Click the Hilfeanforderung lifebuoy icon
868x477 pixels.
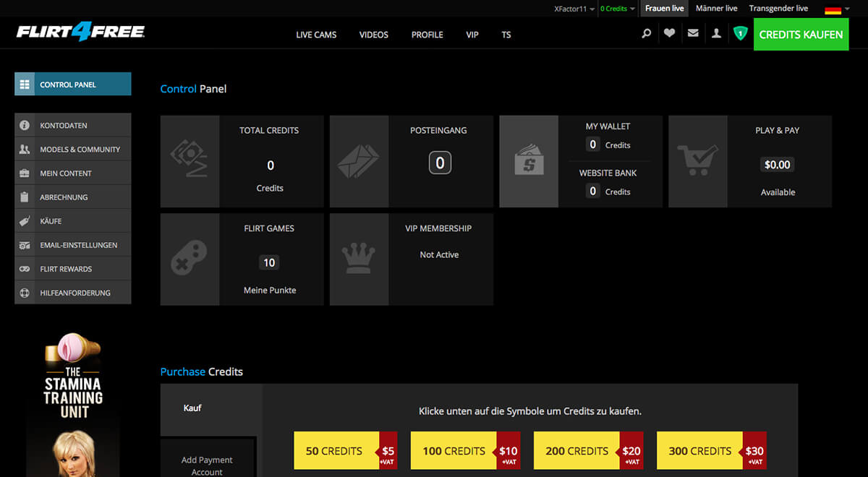25,293
